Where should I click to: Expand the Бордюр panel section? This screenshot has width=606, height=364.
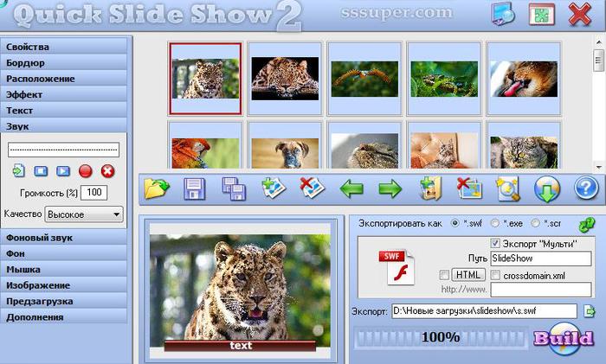coord(64,62)
